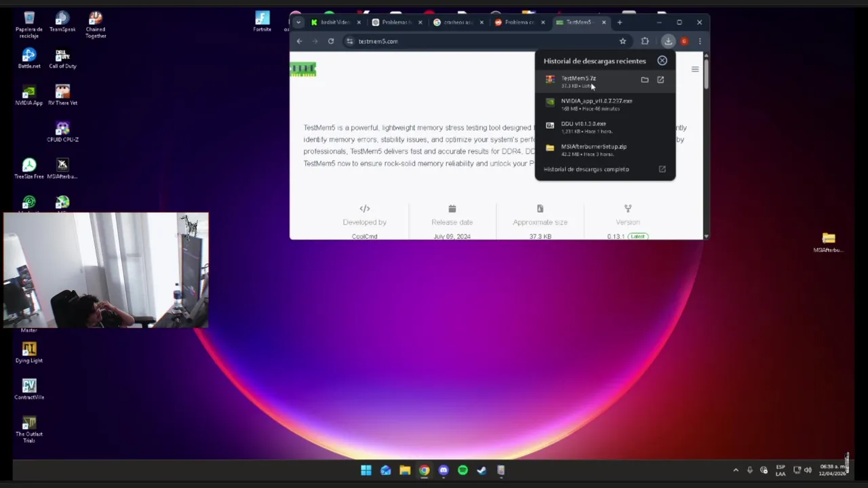This screenshot has width=868, height=488.
Task: Open Historial de descargas completo
Action: 605,169
